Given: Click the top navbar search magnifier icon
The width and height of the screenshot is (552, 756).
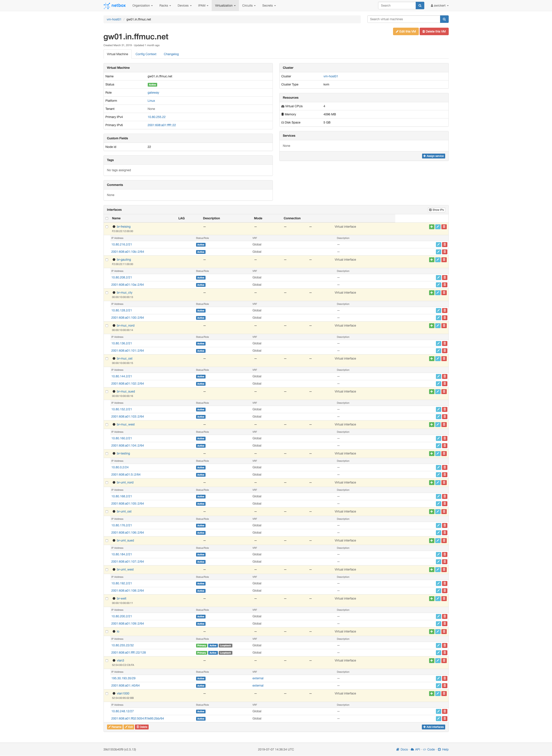Looking at the screenshot, I should 420,6.
